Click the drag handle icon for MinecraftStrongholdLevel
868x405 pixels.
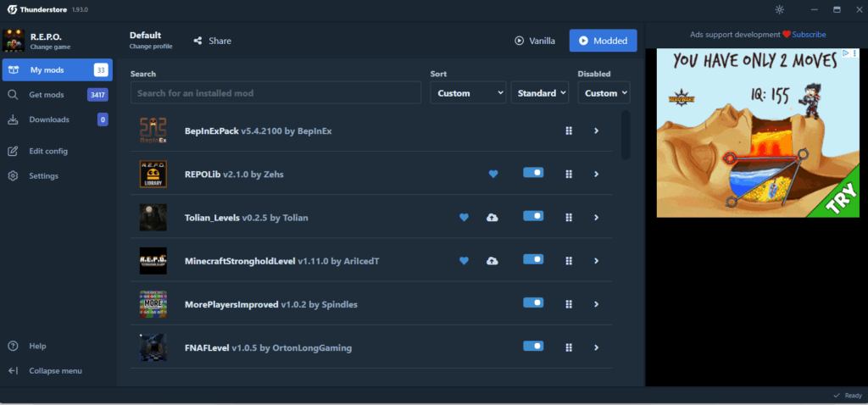[569, 261]
